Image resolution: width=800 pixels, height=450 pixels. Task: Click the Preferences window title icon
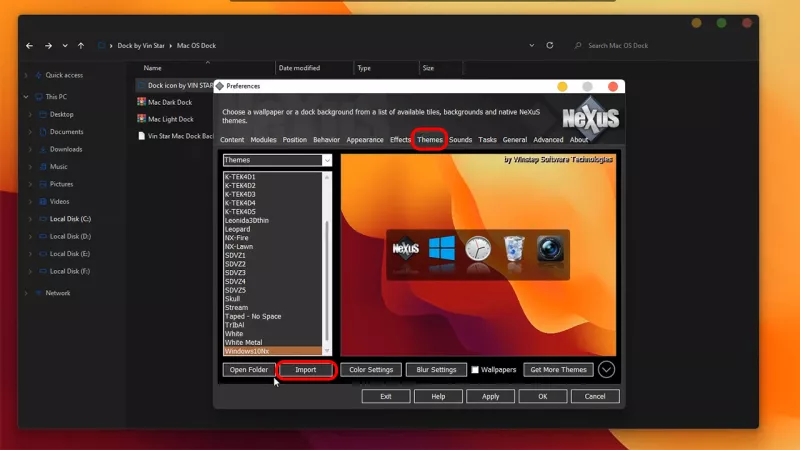point(220,86)
